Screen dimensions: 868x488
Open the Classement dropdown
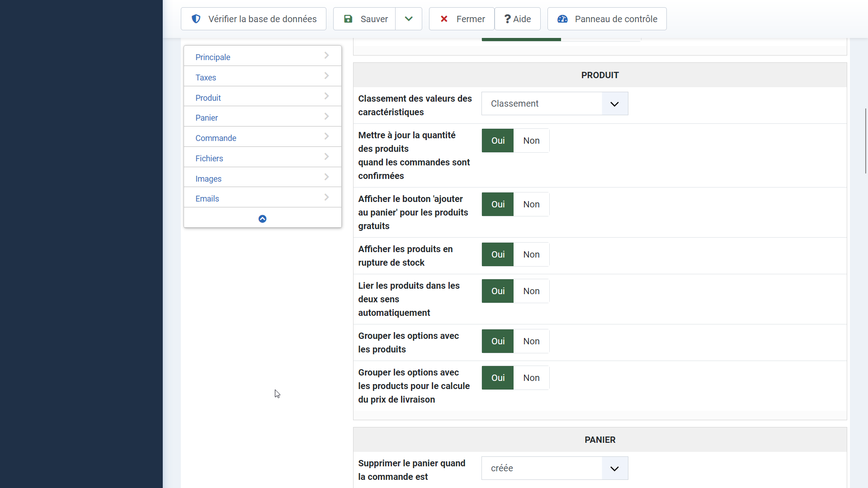click(555, 103)
